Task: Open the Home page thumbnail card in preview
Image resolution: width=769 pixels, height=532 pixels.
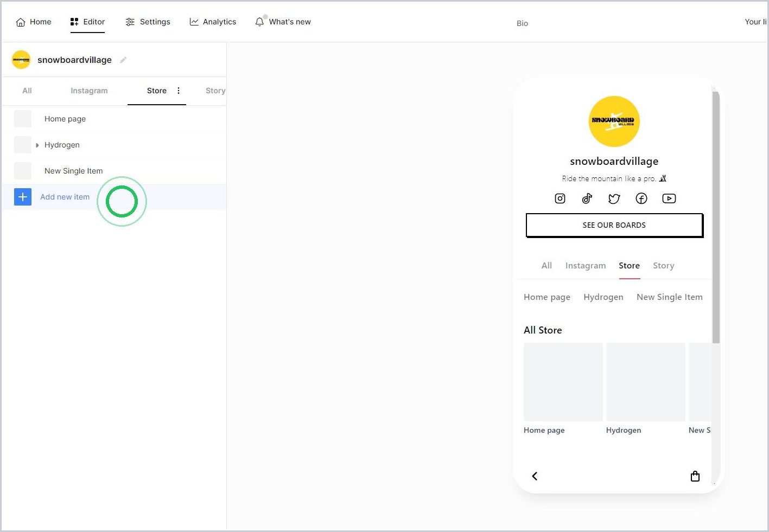Action: (563, 382)
